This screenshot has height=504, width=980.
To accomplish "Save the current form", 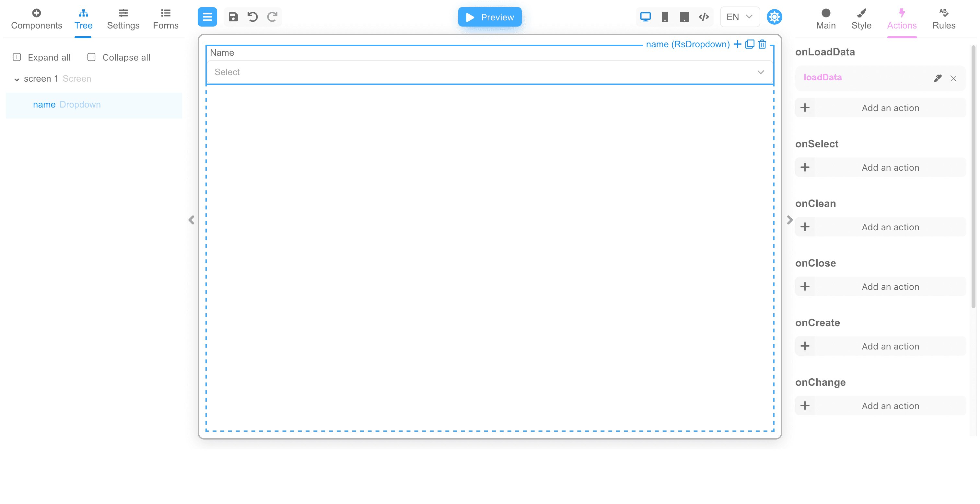I will click(233, 17).
